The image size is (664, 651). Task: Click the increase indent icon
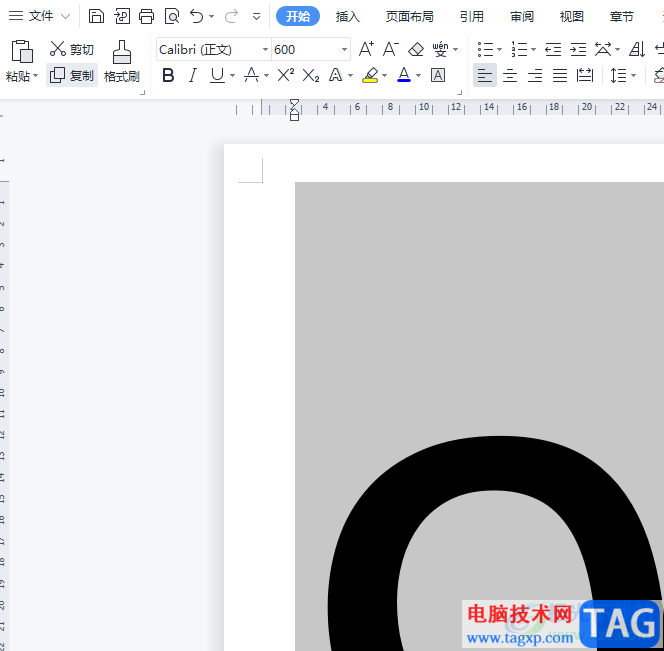click(x=578, y=50)
